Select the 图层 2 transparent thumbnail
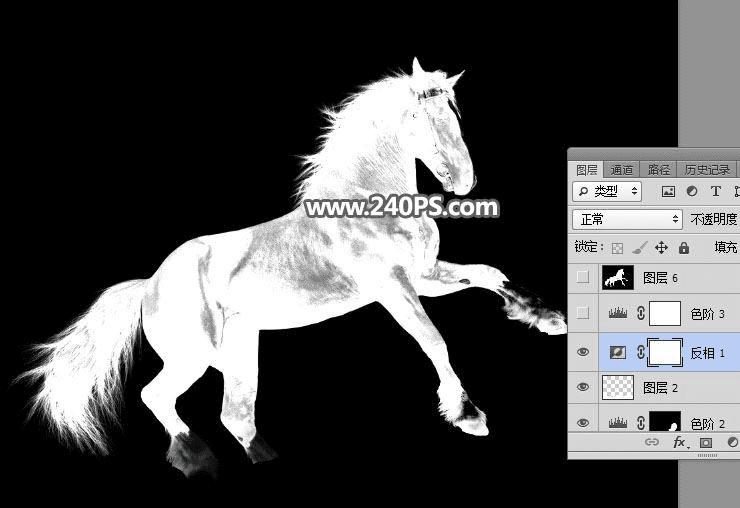The width and height of the screenshot is (740, 508). [x=618, y=387]
